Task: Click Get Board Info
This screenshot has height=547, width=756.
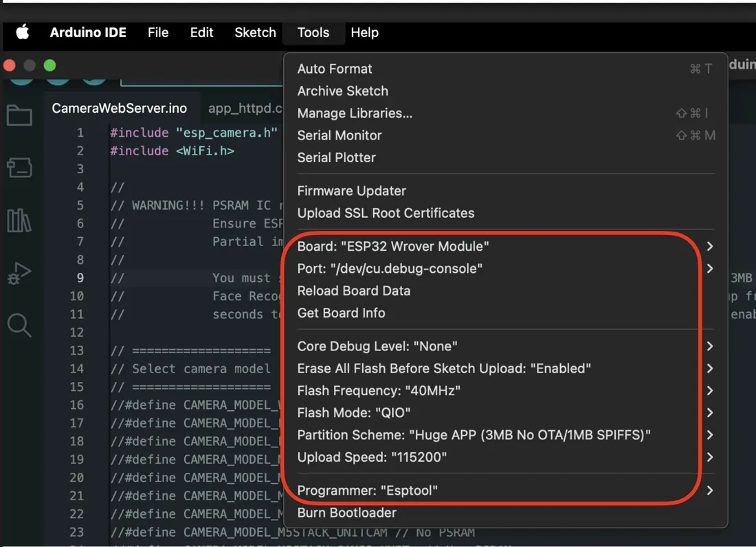Action: [505, 313]
